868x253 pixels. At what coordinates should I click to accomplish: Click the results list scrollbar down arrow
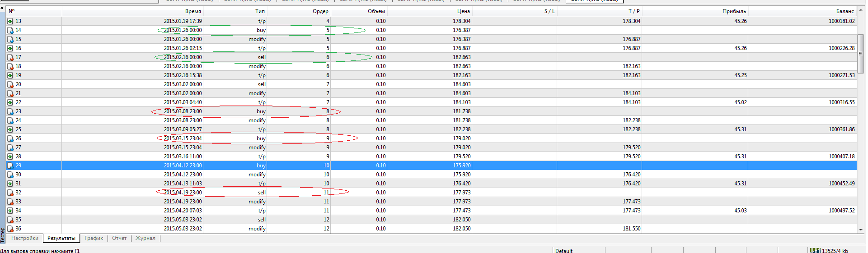tap(861, 230)
